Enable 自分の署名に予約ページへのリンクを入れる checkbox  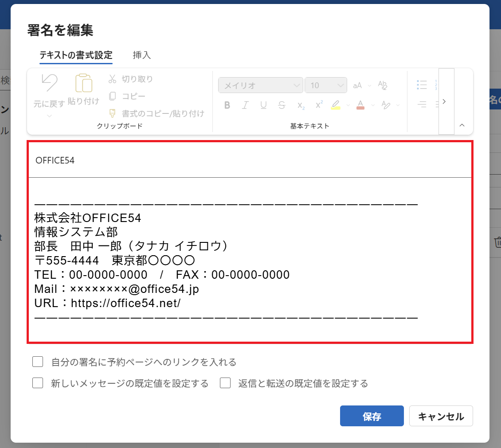tap(38, 362)
